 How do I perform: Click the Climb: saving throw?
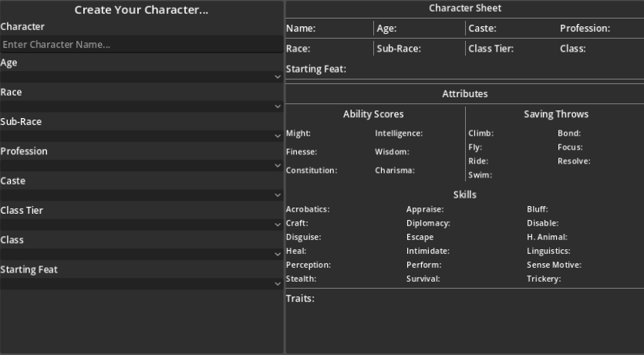[481, 133]
